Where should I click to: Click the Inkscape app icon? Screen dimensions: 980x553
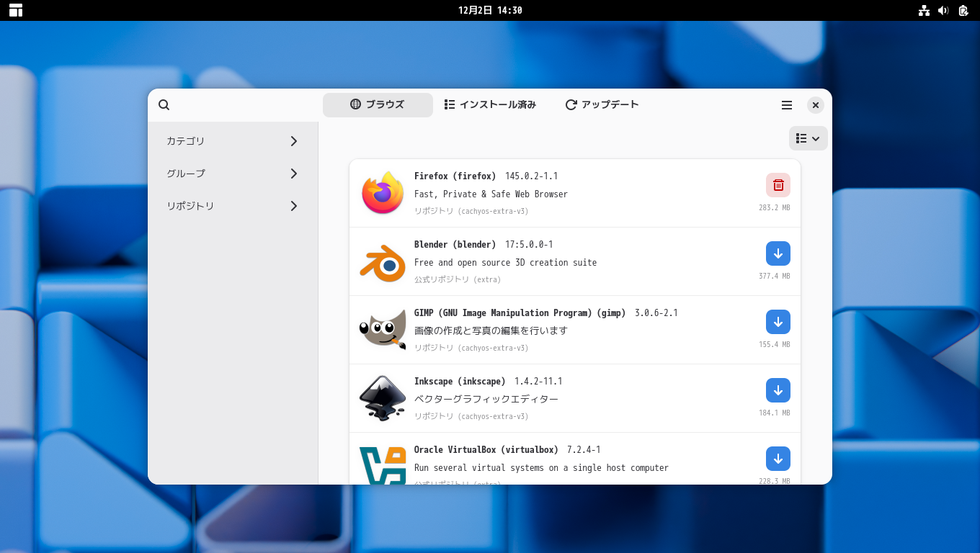383,398
